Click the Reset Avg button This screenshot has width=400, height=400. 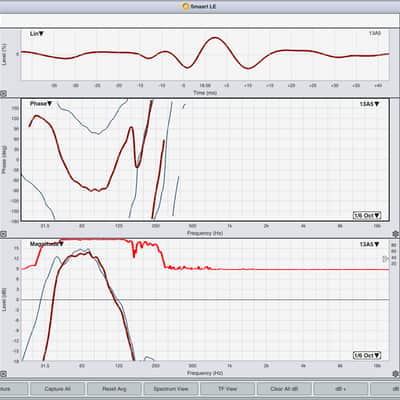(x=114, y=389)
